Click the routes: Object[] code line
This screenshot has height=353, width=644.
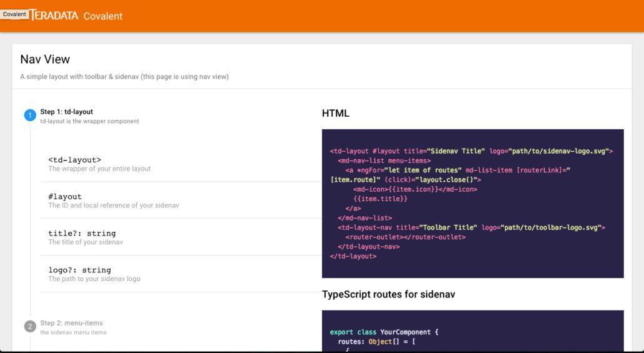pos(376,342)
